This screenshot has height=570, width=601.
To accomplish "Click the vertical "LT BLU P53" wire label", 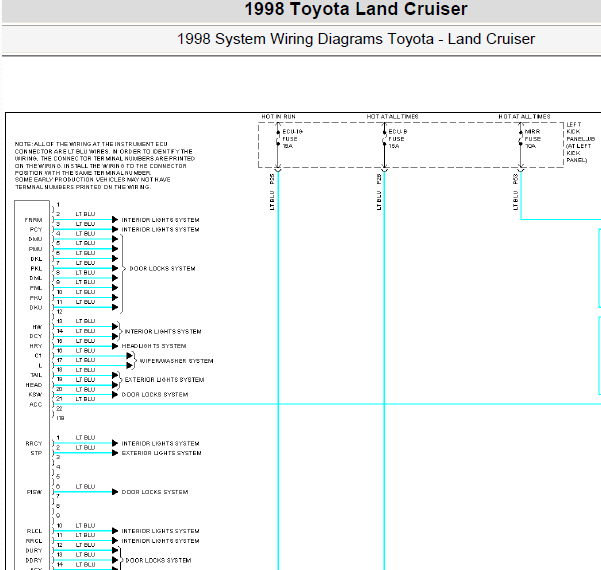I will [516, 192].
